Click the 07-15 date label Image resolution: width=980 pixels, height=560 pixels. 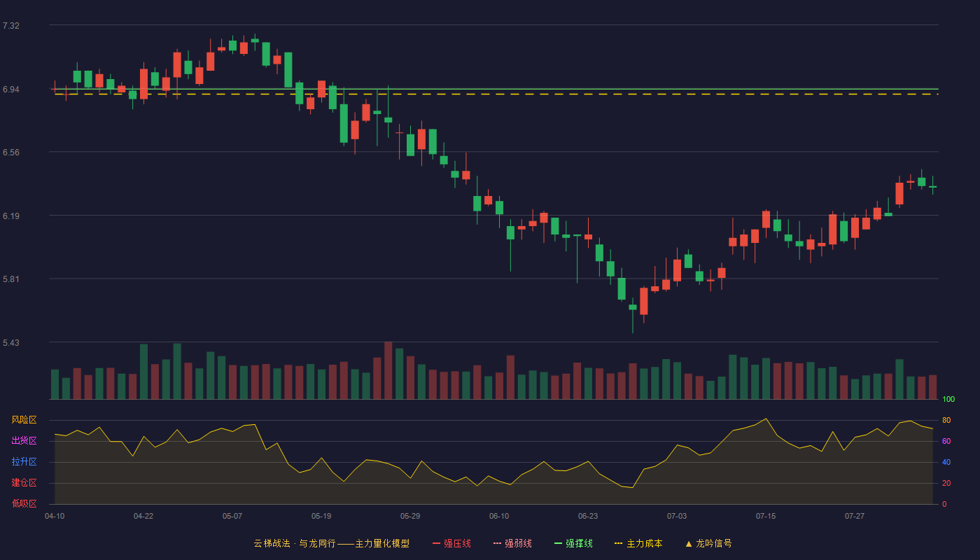coord(766,516)
